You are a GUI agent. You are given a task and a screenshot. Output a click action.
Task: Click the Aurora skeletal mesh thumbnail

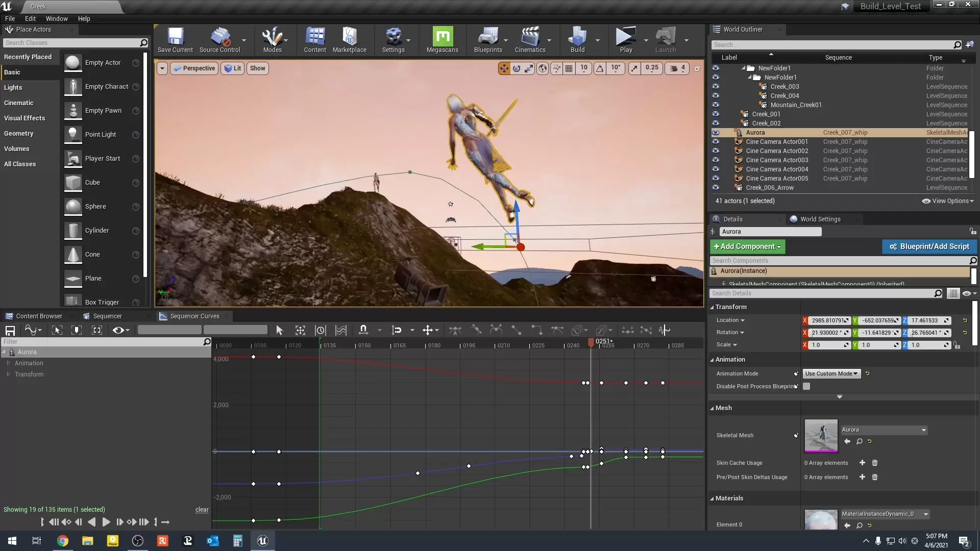[x=821, y=435]
